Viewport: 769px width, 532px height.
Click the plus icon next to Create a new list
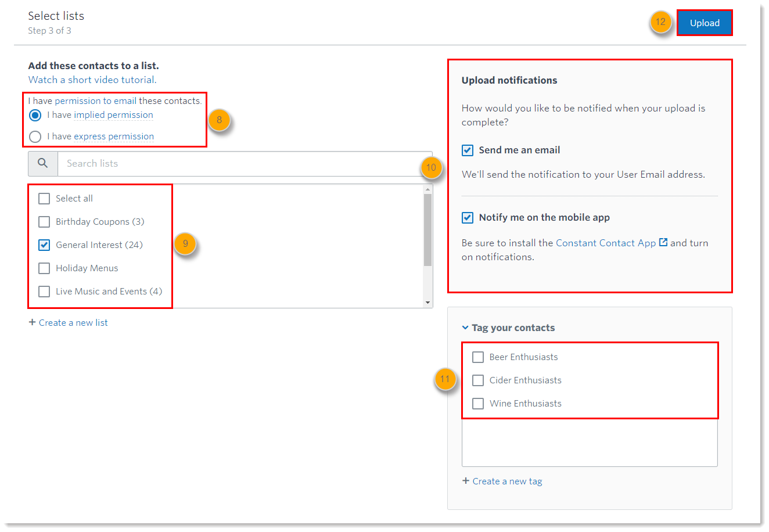coord(33,322)
